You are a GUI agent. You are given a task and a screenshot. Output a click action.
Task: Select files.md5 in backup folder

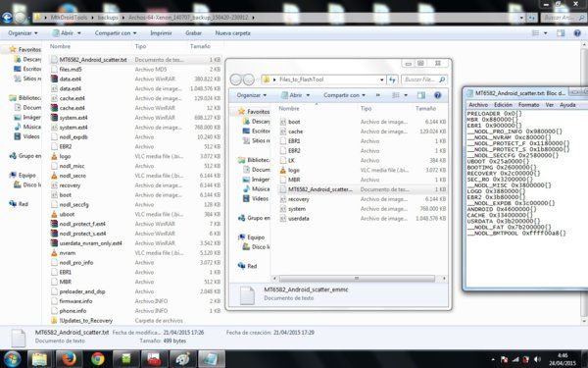tap(71, 69)
